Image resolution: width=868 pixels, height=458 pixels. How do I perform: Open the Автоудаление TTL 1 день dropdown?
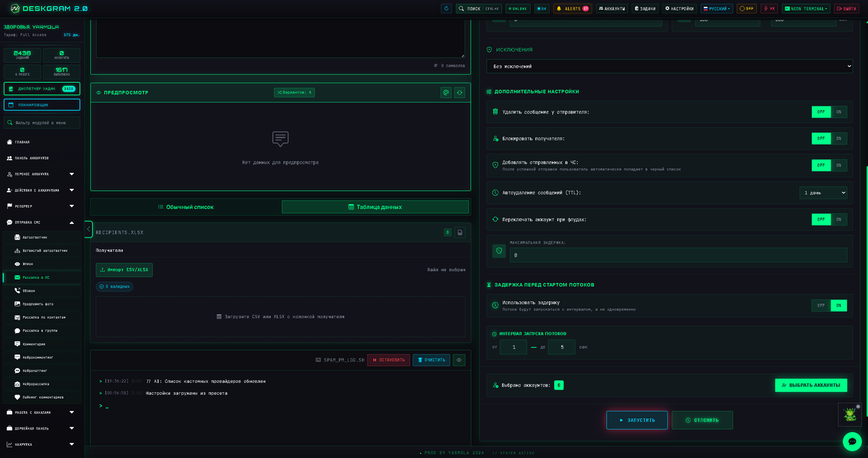point(823,193)
